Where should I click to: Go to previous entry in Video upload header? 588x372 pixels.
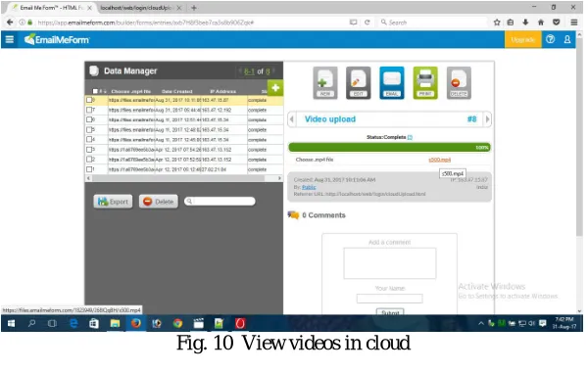[292, 119]
